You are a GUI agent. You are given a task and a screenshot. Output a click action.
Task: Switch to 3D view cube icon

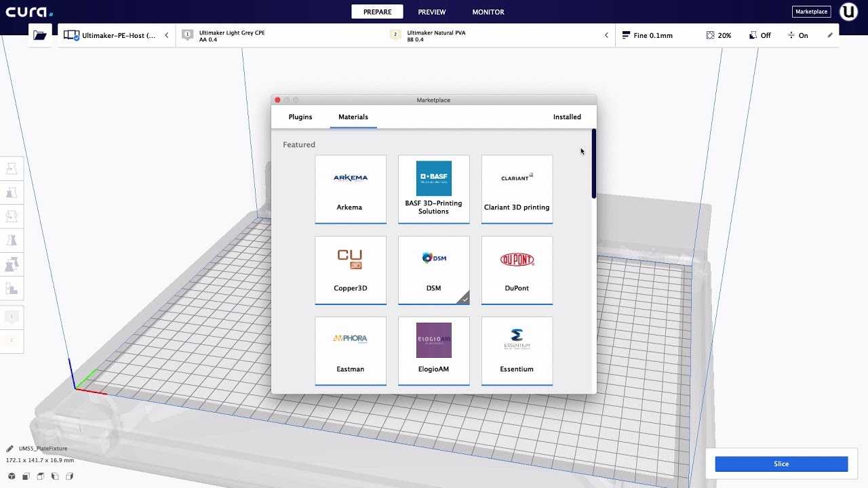(12, 476)
